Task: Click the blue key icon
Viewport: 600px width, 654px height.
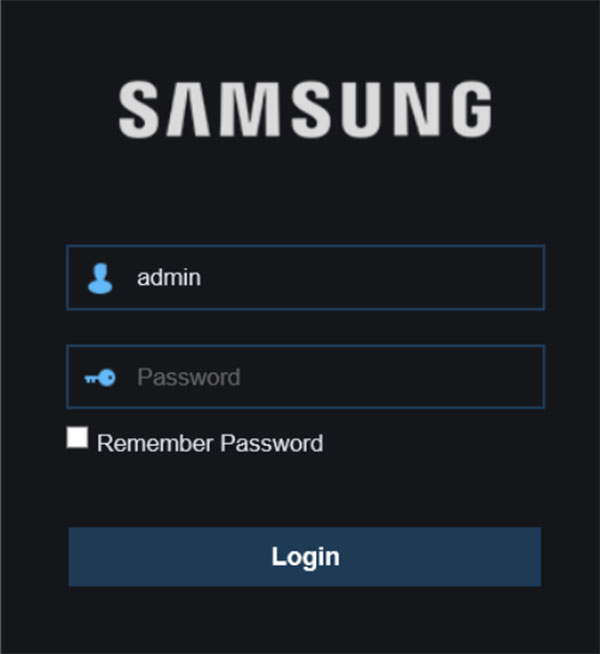Action: click(100, 378)
